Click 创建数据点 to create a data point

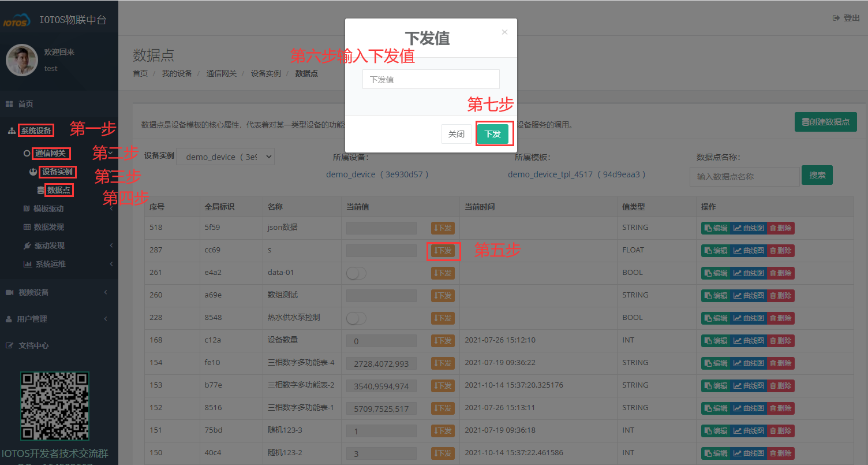tap(825, 122)
